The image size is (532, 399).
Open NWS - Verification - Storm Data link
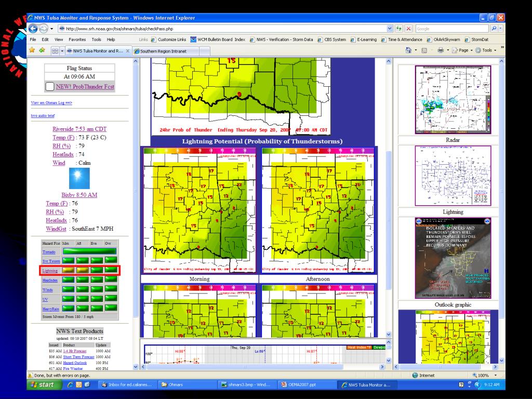[x=281, y=39]
